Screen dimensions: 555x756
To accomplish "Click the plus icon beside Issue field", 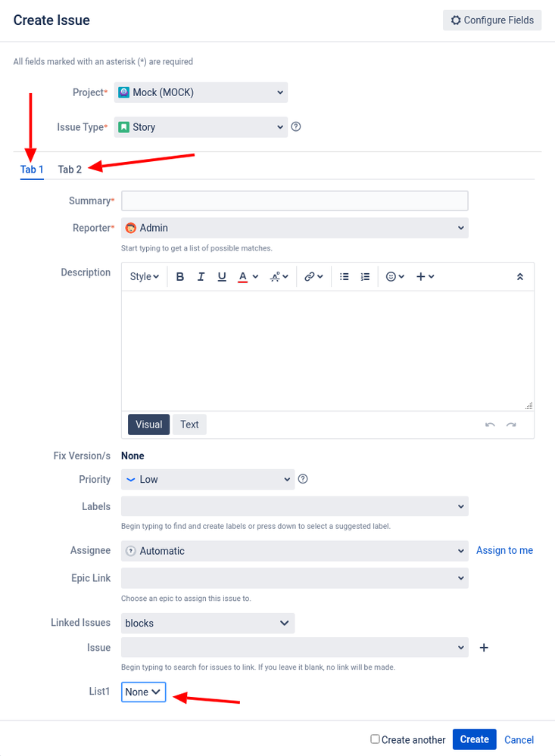I will 484,648.
